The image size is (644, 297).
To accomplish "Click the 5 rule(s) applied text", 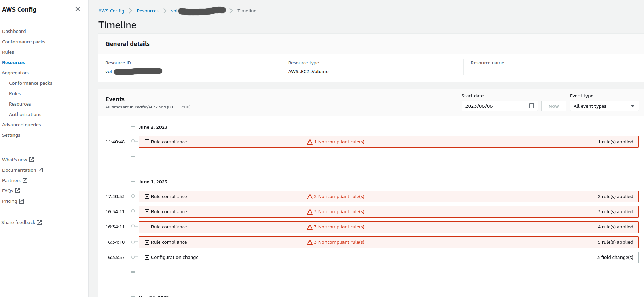I will point(616,242).
